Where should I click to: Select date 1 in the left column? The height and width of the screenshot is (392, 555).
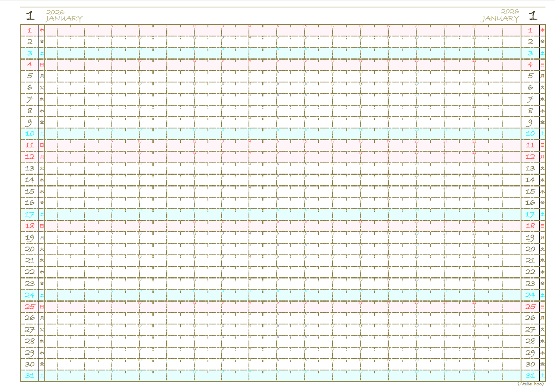pyautogui.click(x=29, y=30)
